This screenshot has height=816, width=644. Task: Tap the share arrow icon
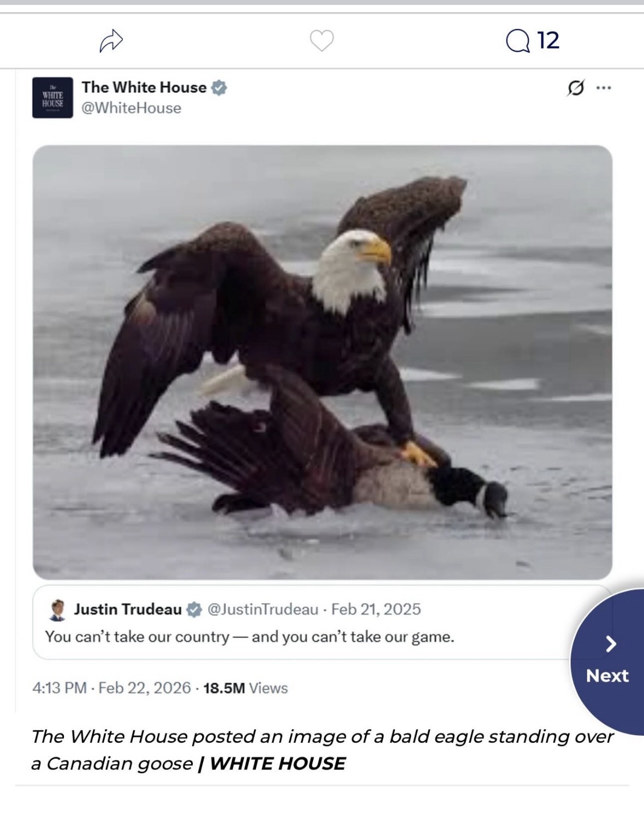coord(111,42)
